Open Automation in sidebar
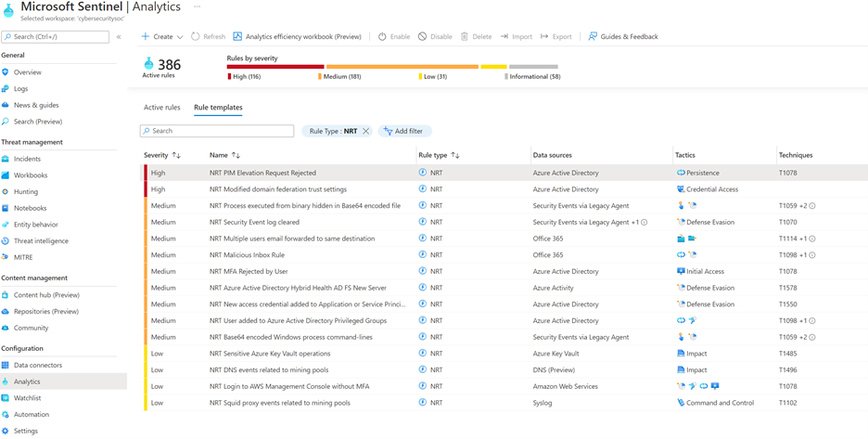The width and height of the screenshot is (868, 439). tap(31, 415)
